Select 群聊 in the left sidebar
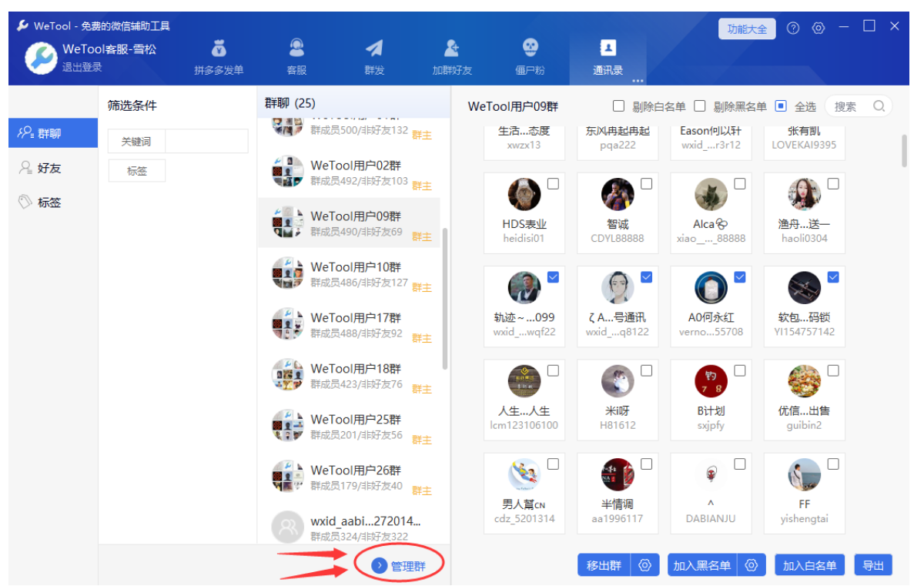 53,133
